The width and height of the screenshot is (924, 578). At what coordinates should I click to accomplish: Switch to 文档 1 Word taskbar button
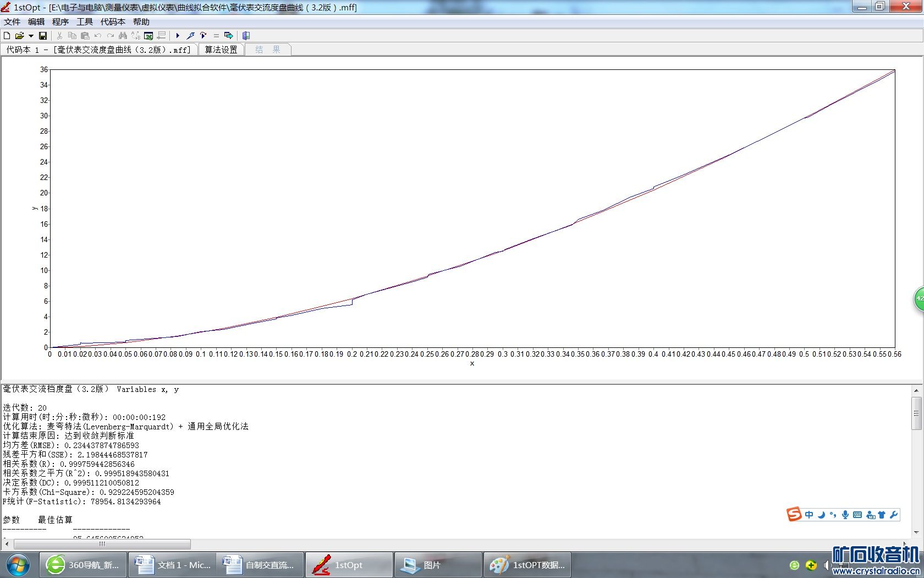[173, 565]
